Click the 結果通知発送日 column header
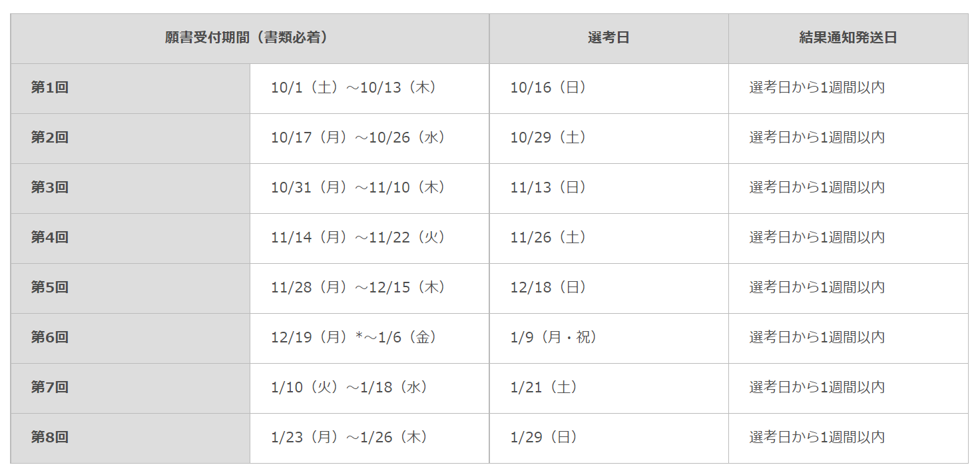Viewport: 980px width, 475px height. [x=848, y=39]
